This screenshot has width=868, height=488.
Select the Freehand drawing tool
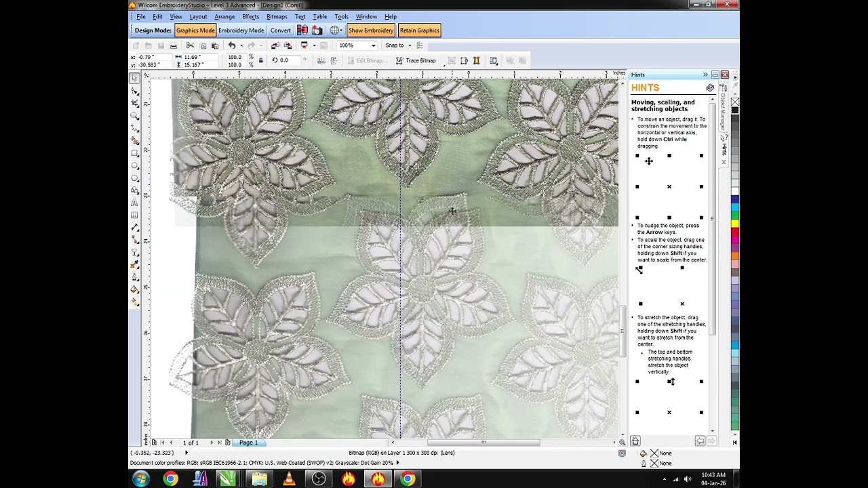tap(135, 128)
